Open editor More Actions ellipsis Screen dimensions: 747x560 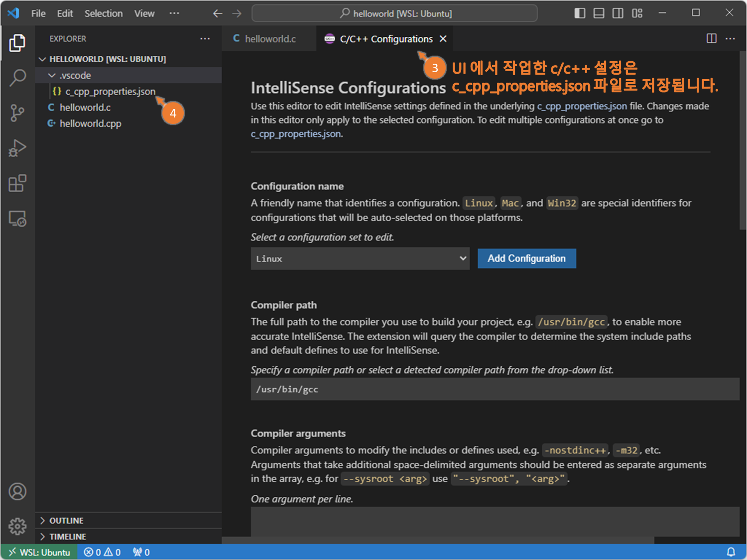[x=730, y=38]
